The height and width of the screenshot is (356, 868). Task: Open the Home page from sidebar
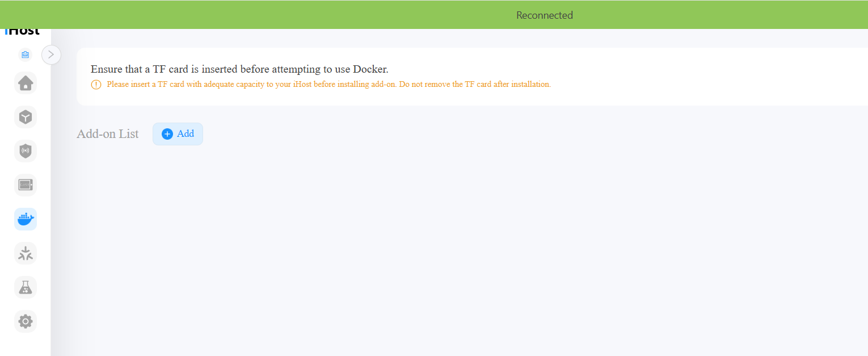pos(26,83)
